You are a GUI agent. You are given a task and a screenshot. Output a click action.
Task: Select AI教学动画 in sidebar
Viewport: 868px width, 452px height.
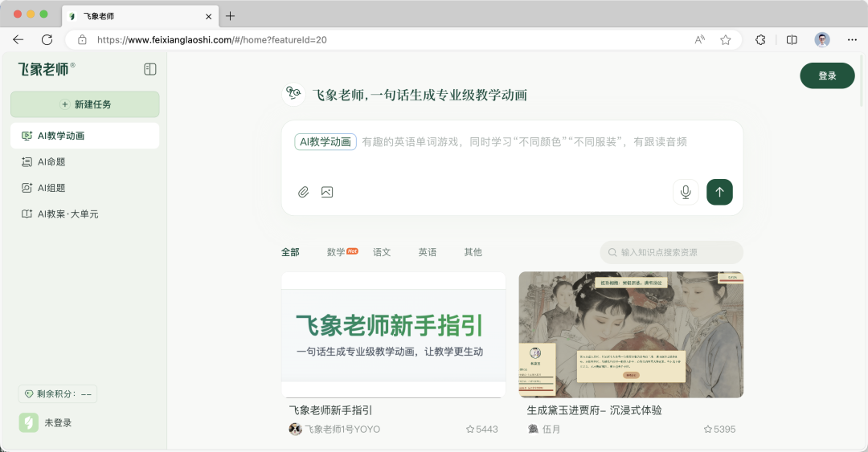click(84, 136)
